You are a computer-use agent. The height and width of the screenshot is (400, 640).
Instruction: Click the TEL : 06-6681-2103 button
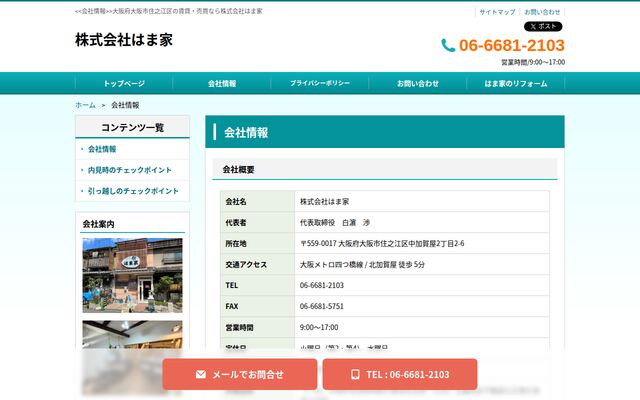click(400, 374)
